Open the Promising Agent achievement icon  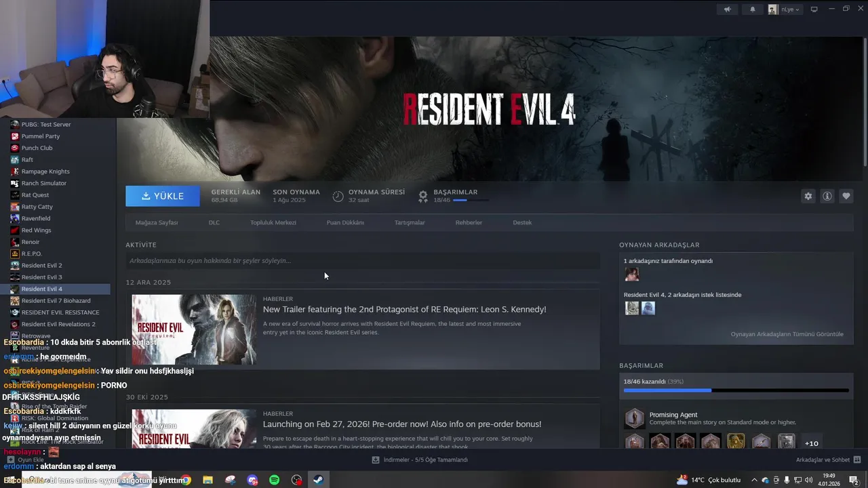pos(634,418)
